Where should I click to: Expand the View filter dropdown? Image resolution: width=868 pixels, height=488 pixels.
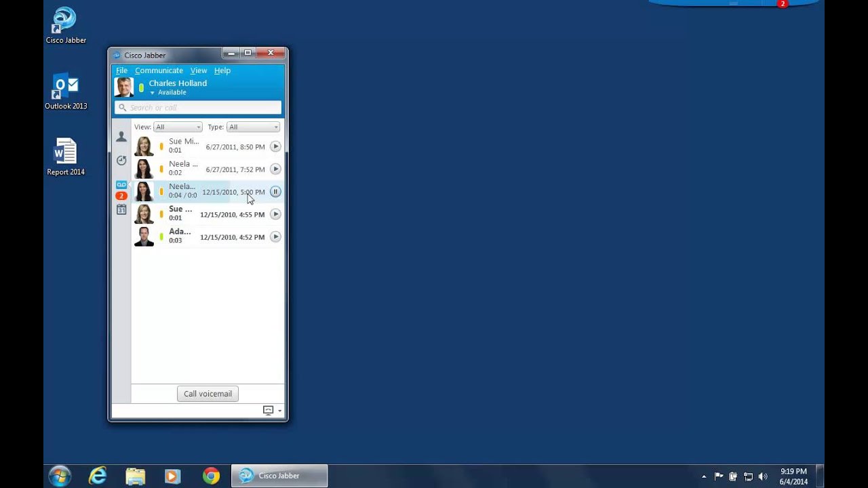(x=178, y=127)
